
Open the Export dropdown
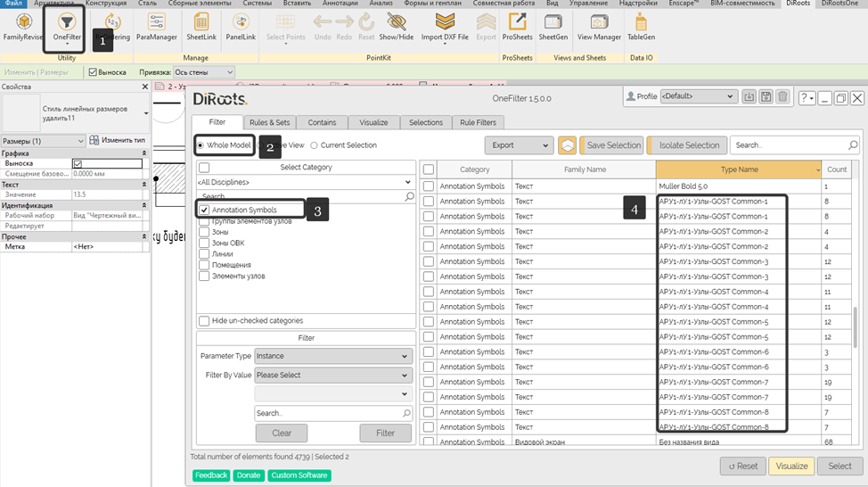[x=520, y=145]
